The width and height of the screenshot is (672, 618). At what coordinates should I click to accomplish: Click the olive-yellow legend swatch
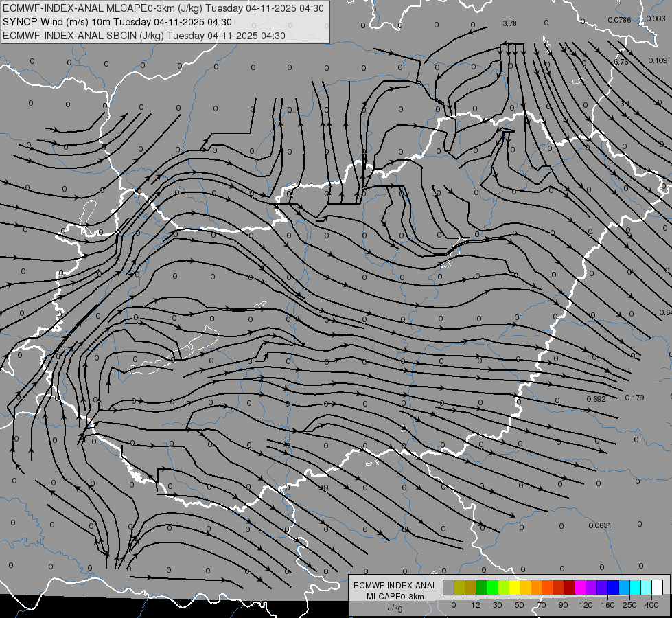tap(459, 587)
